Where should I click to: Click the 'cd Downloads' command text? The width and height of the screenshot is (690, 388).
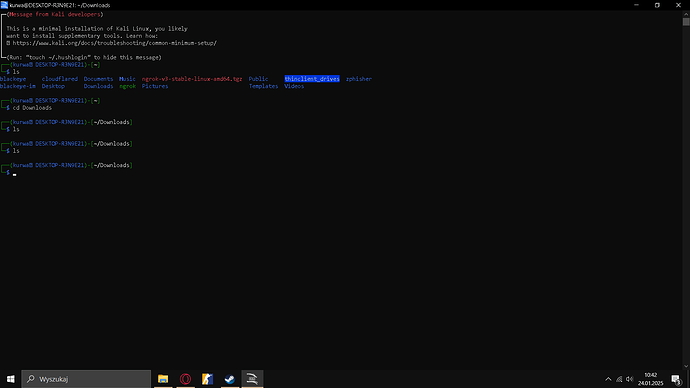point(32,108)
